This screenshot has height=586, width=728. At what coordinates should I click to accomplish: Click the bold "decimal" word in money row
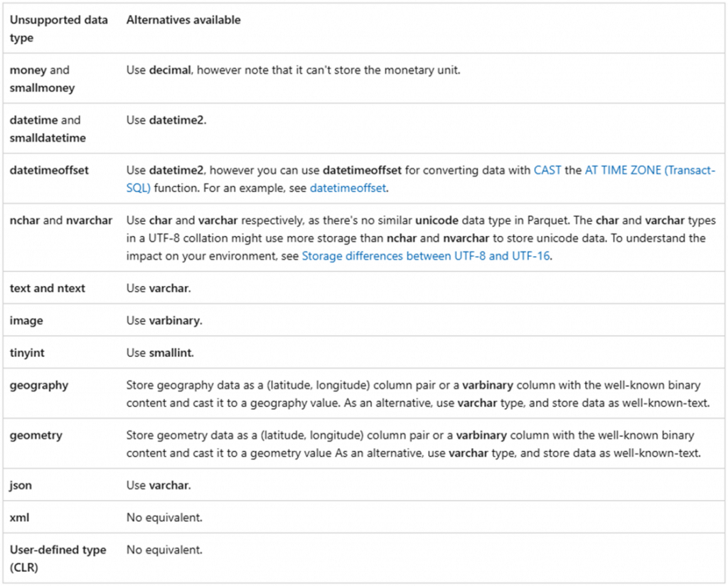click(x=168, y=70)
